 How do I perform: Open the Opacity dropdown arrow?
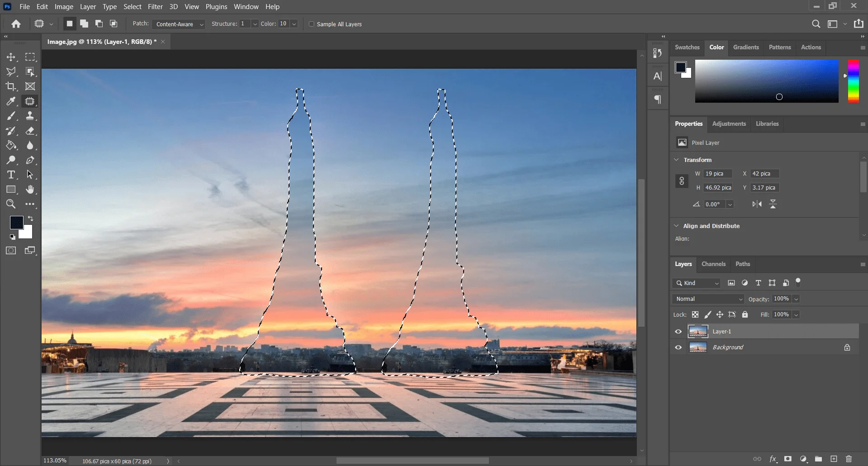796,299
